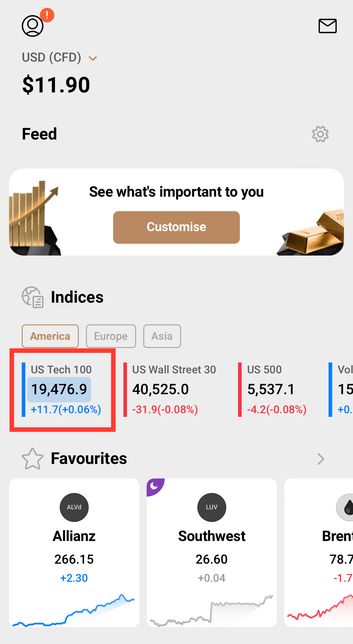Viewport: 353px width, 644px height.
Task: Tap the LUV ticker badge
Action: coord(211,507)
